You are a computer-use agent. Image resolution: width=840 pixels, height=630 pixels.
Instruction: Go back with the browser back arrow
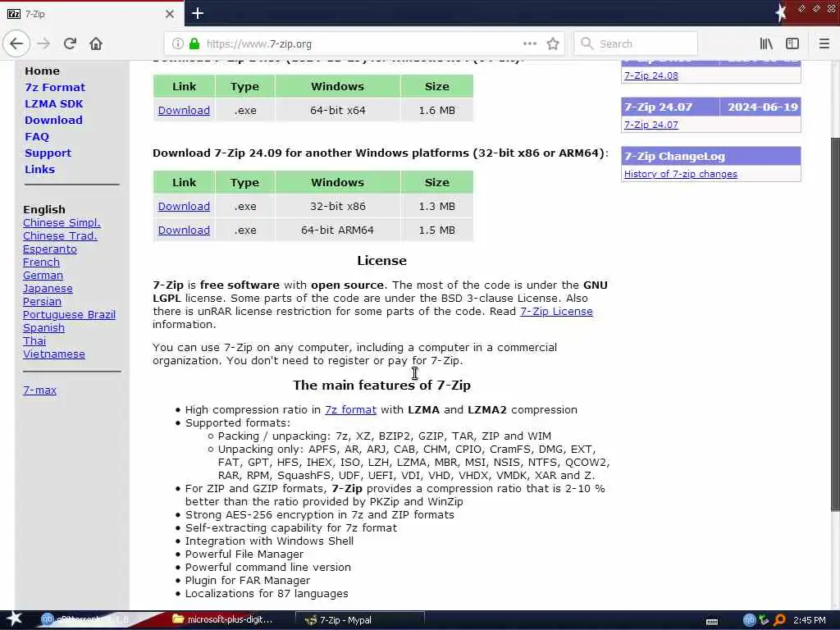click(x=16, y=43)
